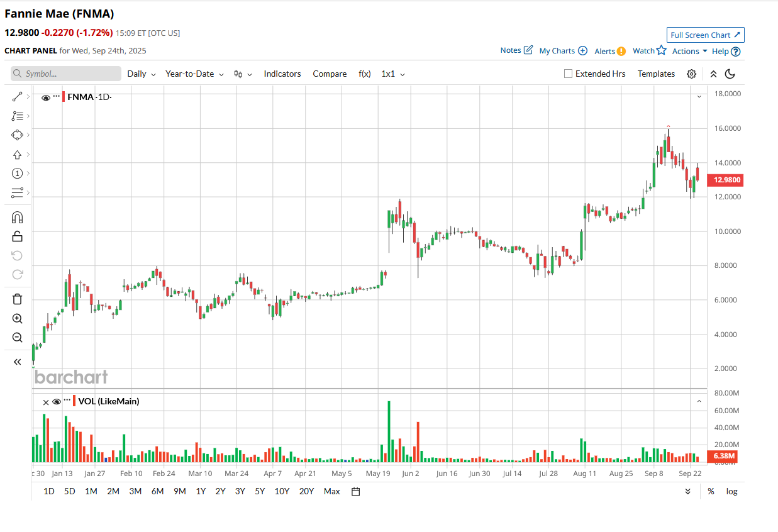Open the chart type candlestick dropdown
778x532 pixels.
243,74
